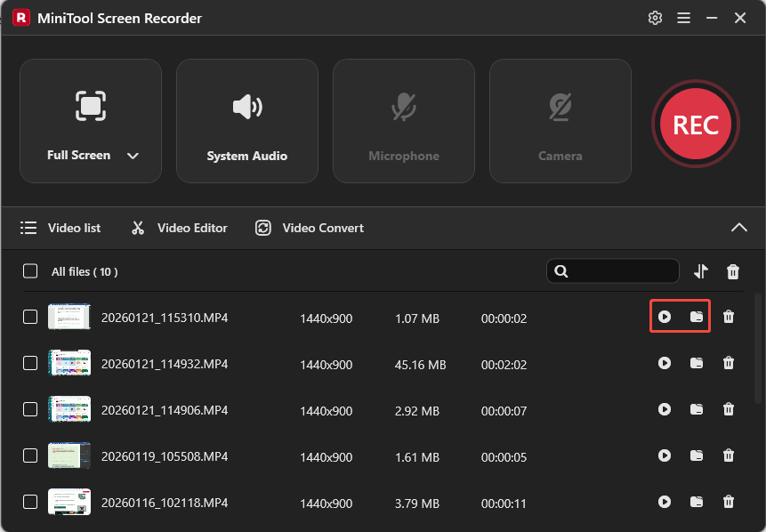
Task: Open the hamburger menu
Action: point(683,17)
